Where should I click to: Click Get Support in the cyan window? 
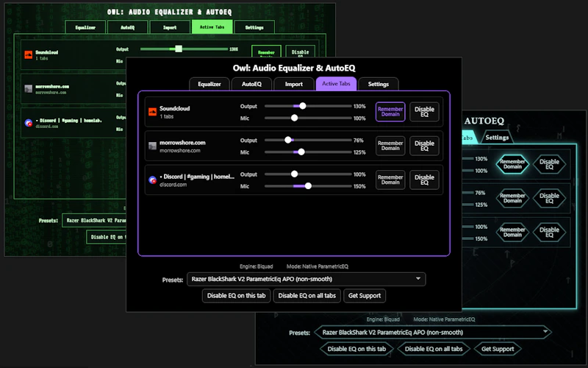[498, 349]
